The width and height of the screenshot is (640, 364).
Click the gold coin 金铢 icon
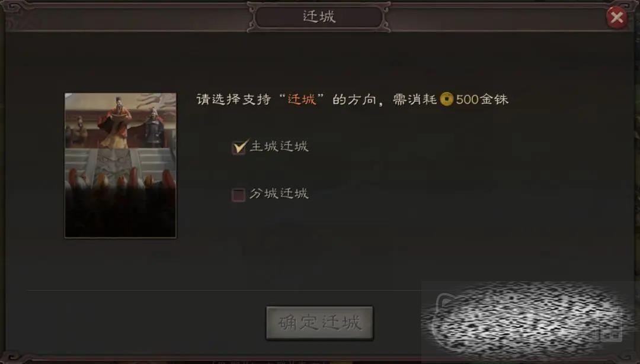pyautogui.click(x=447, y=99)
